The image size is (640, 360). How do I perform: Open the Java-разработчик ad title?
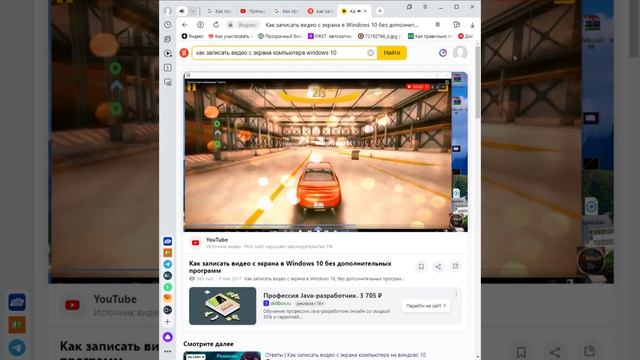322,295
